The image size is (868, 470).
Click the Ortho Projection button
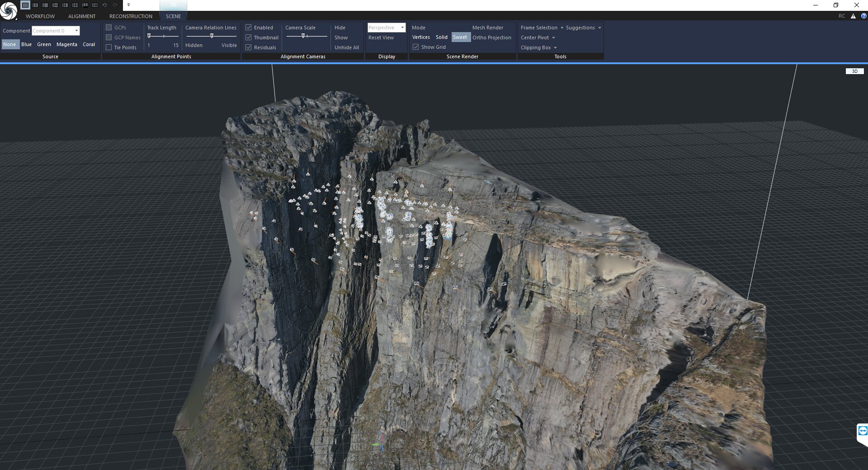[492, 38]
